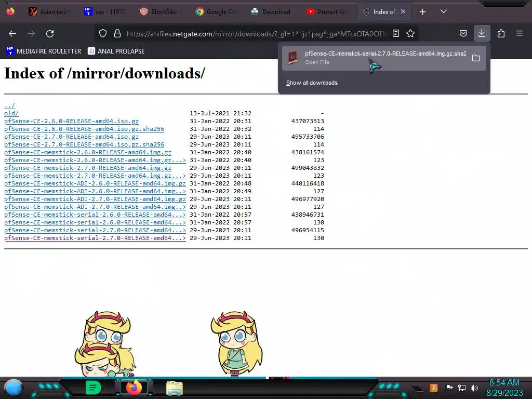Screen dimensions: 532x399
Task: Reload the page with the refresh icon
Action: (50, 34)
